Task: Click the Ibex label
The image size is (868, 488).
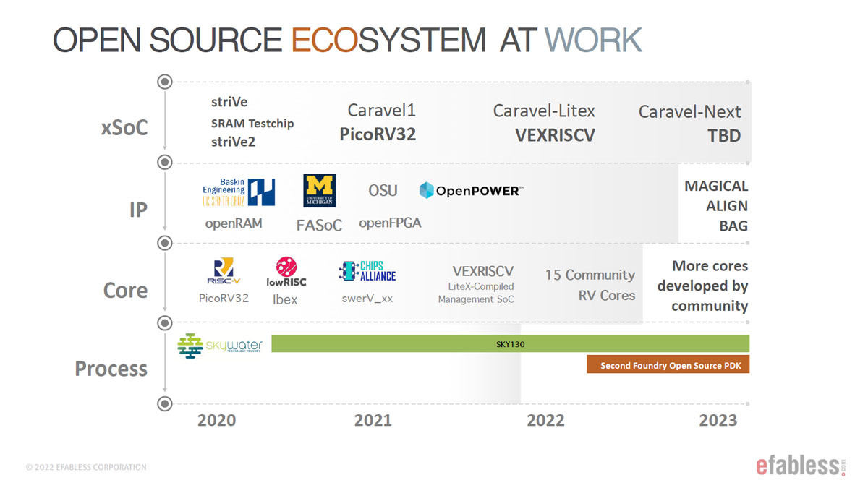Action: click(x=285, y=299)
